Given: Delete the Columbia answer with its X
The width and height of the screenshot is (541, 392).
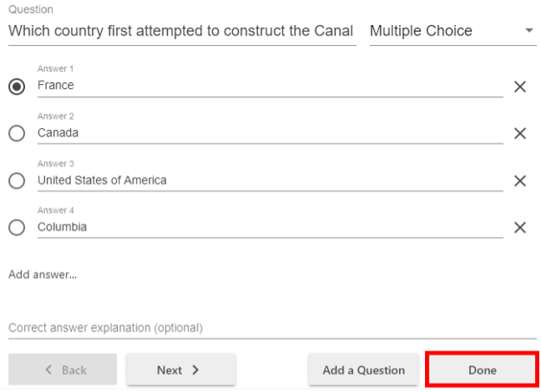Looking at the screenshot, I should [520, 228].
